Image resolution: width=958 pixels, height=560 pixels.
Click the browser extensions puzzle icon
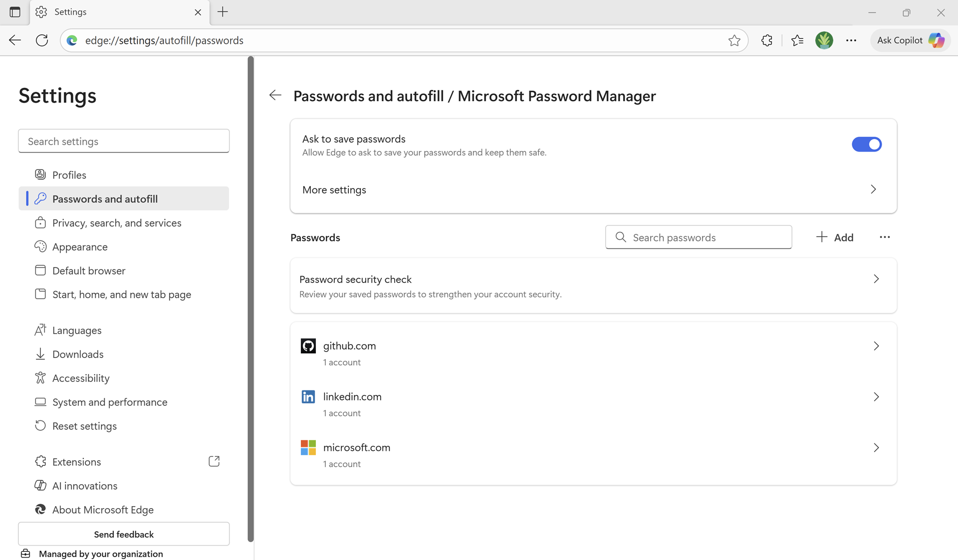tap(766, 40)
